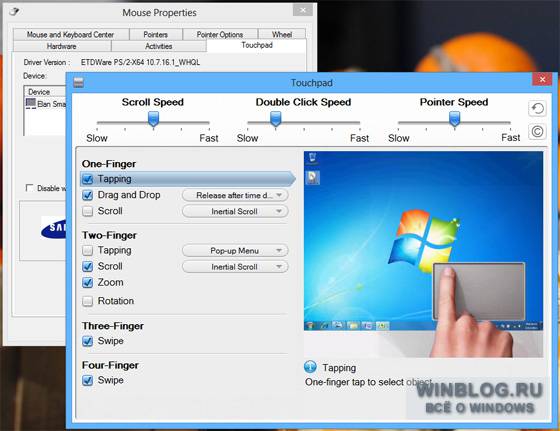
Task: Click the Driver Version value text
Action: 140,62
